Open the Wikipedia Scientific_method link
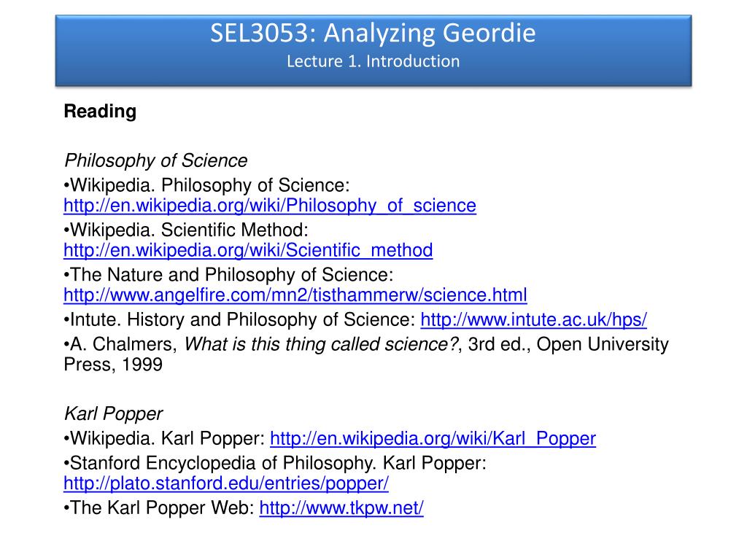Screen dimensions: 747x560 (248, 251)
